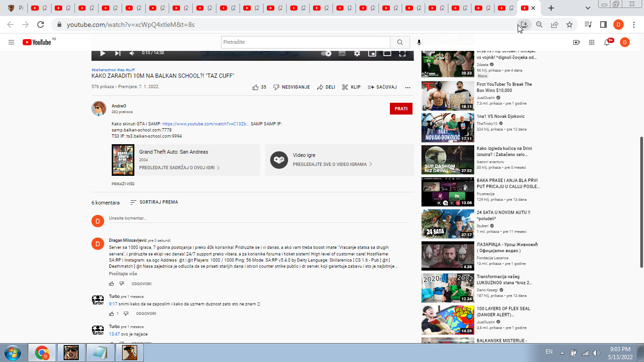644x362 pixels.
Task: Click the NESVIĐANJE dislike button
Action: (x=291, y=87)
